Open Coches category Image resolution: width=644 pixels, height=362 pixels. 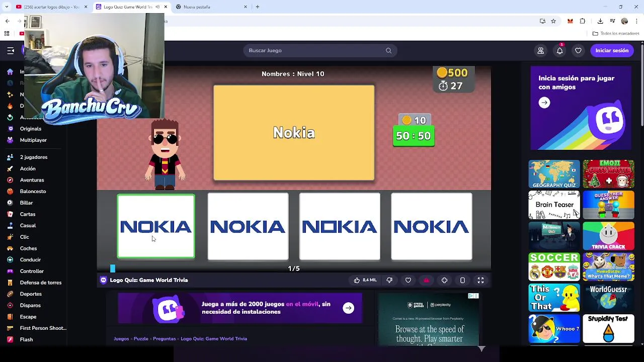pyautogui.click(x=28, y=248)
